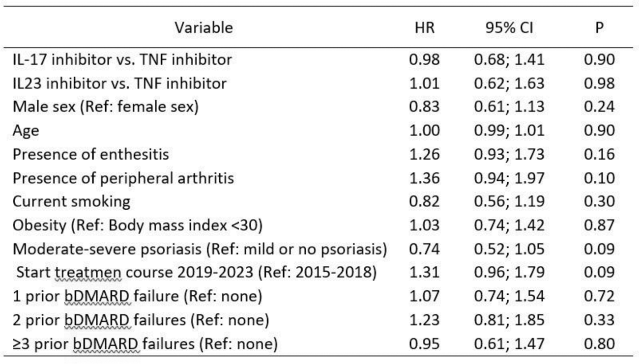Click the Male sex row label
The width and height of the screenshot is (639, 364).
point(106,107)
